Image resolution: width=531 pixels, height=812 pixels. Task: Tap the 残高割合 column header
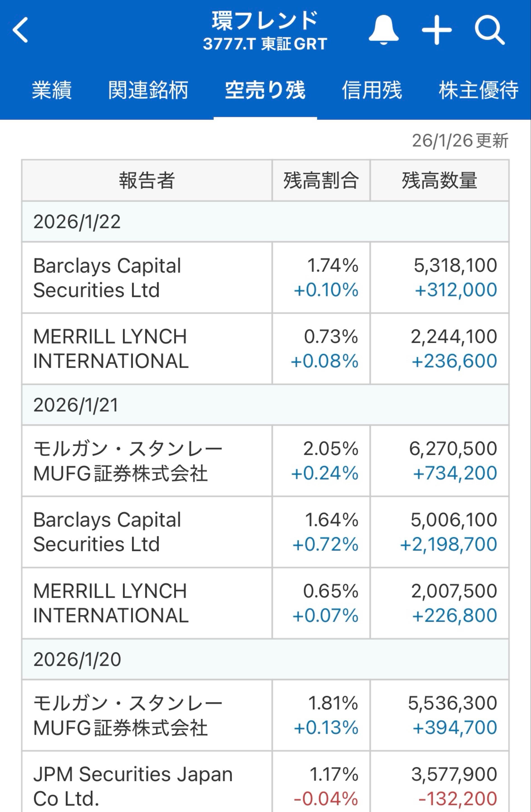pyautogui.click(x=321, y=180)
